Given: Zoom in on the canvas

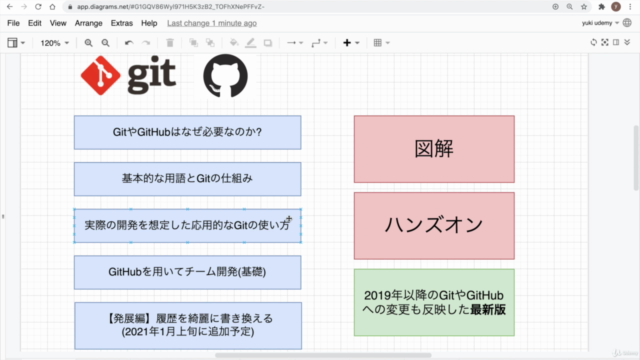Looking at the screenshot, I should 88,43.
